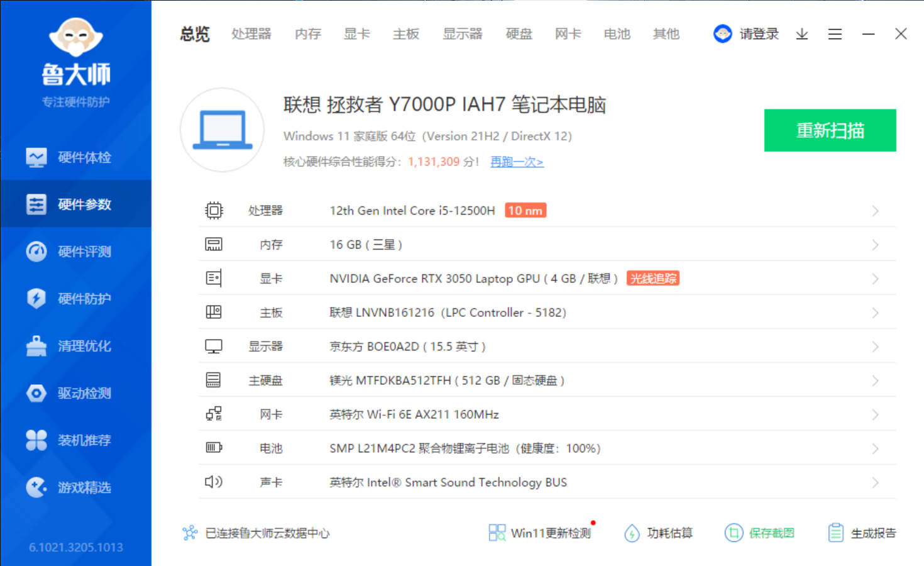Open 硬件防护 in the sidebar
The image size is (924, 566).
[x=75, y=299]
